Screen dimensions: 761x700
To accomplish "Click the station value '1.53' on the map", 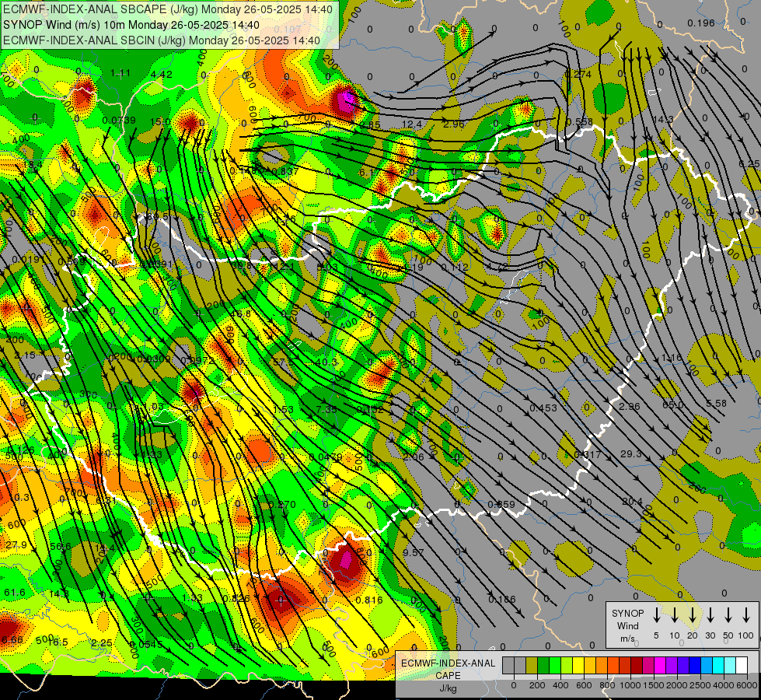I will point(283,410).
